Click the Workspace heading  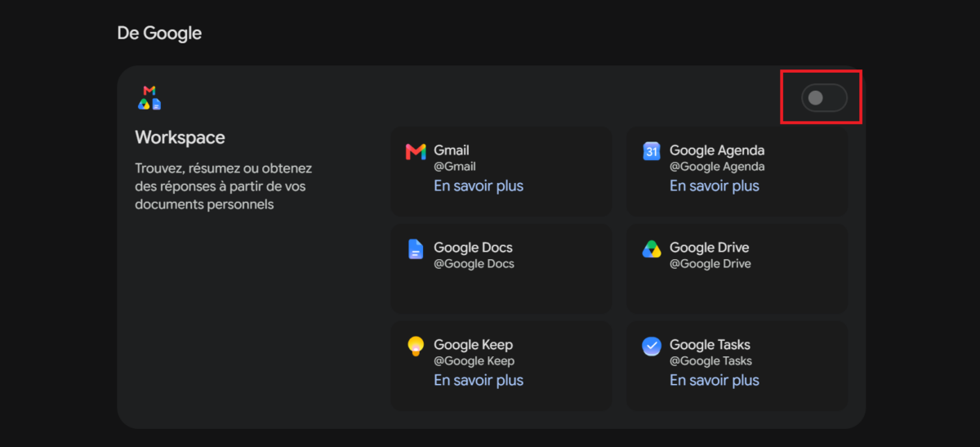180,137
